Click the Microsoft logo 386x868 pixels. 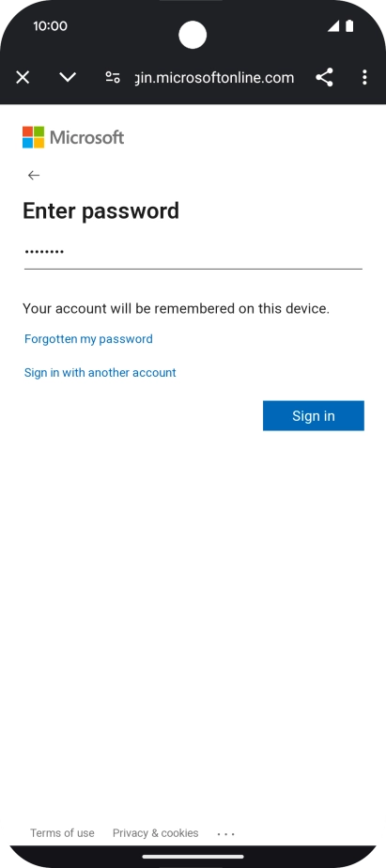(x=73, y=137)
